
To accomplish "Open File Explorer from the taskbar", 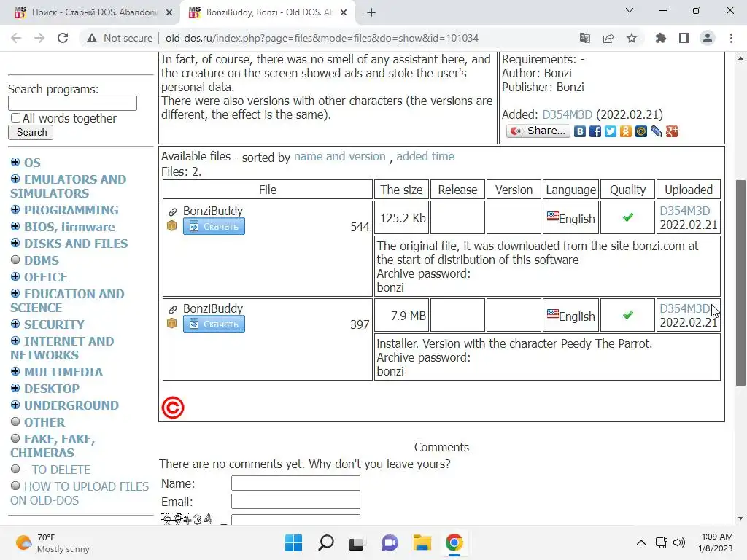I will 422,542.
